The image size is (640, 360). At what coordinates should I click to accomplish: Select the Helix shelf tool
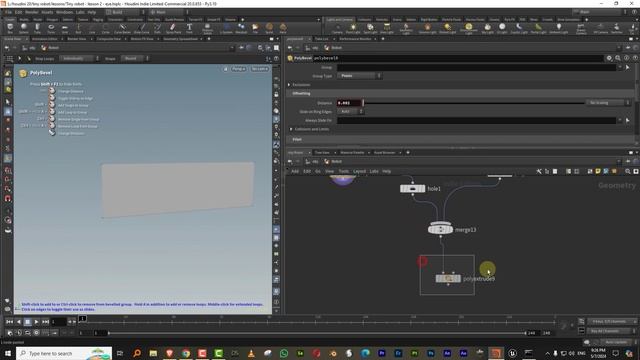[283, 28]
